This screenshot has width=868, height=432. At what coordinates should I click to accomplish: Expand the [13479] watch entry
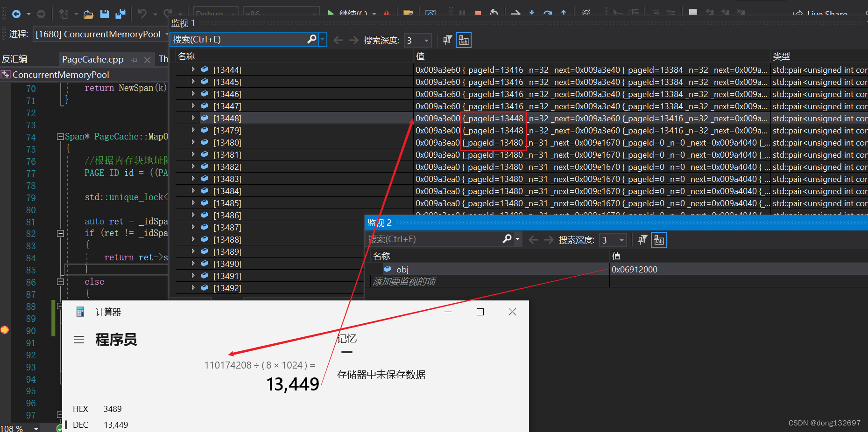(193, 130)
